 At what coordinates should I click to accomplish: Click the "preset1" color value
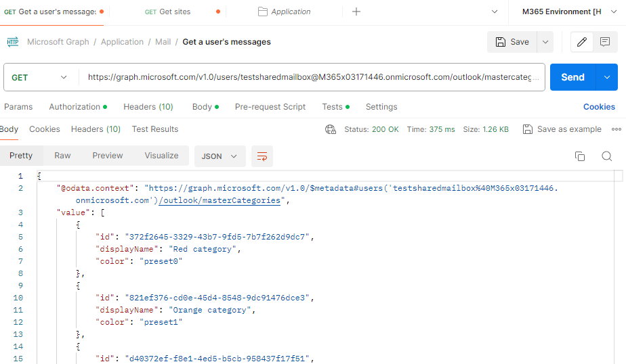point(161,322)
